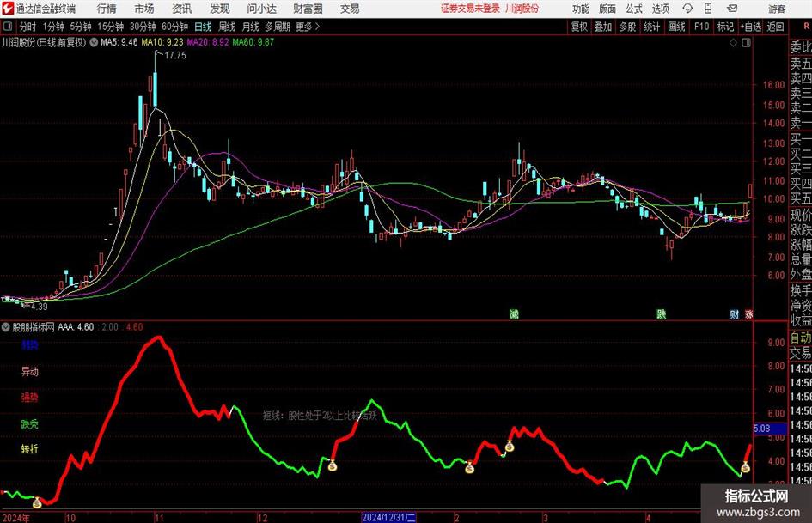This screenshot has height=523, width=812.
Task: Open the 资讯 menu
Action: [x=182, y=9]
